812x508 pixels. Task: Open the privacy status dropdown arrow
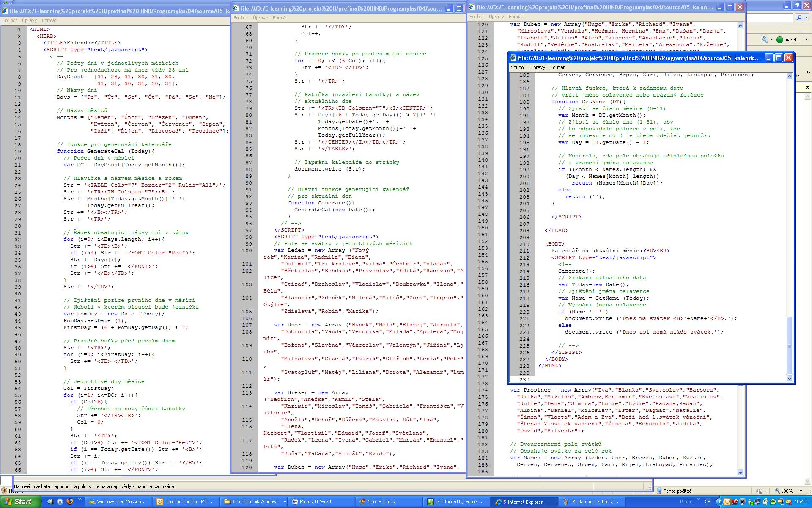[x=766, y=491]
